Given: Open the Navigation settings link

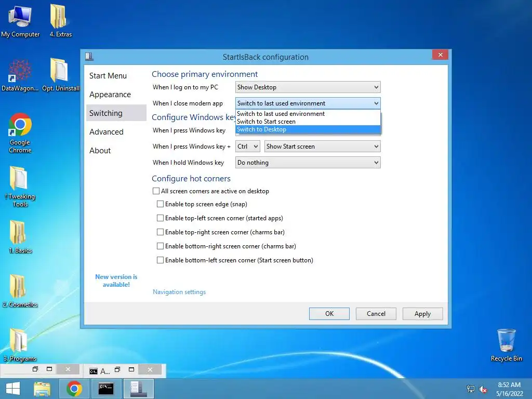Looking at the screenshot, I should point(179,292).
